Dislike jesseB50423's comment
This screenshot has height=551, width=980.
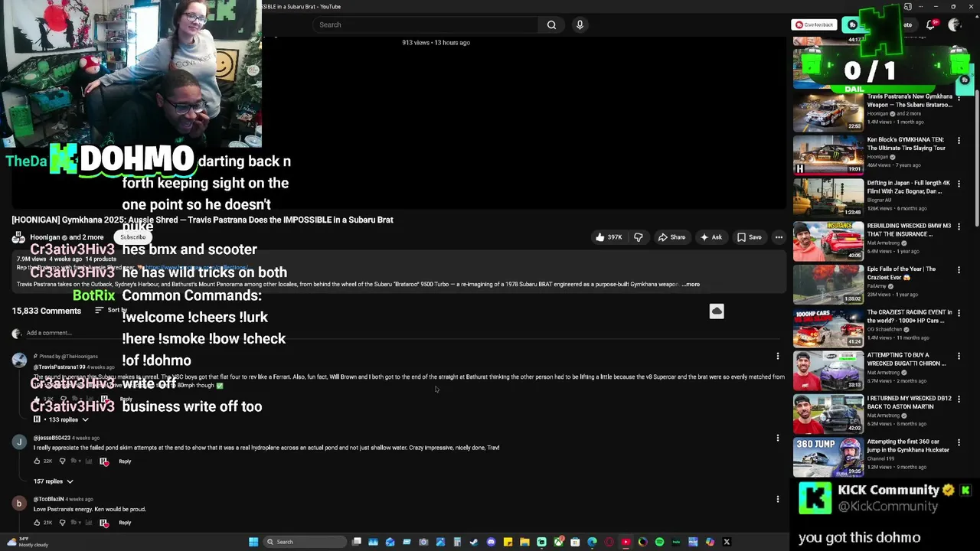62,461
